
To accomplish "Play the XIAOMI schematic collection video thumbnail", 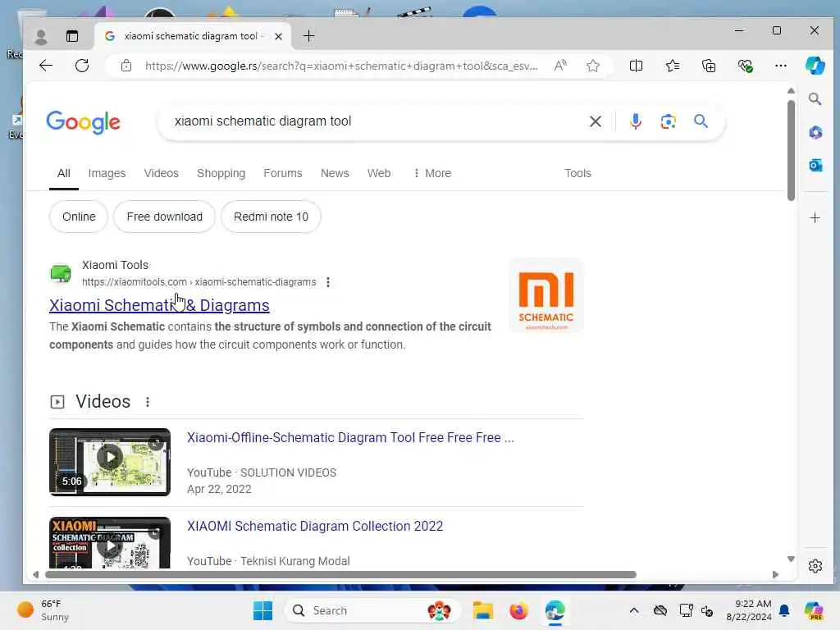I will (110, 542).
